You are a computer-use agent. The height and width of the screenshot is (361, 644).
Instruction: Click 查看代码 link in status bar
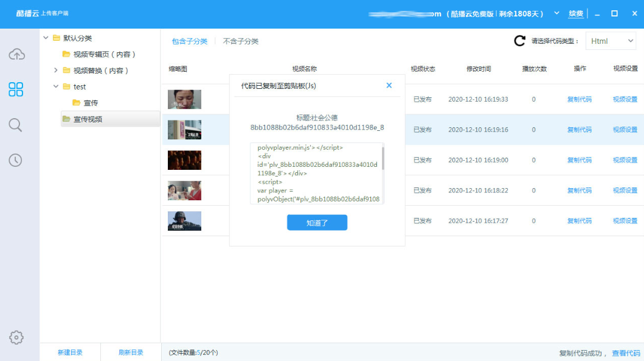(626, 353)
